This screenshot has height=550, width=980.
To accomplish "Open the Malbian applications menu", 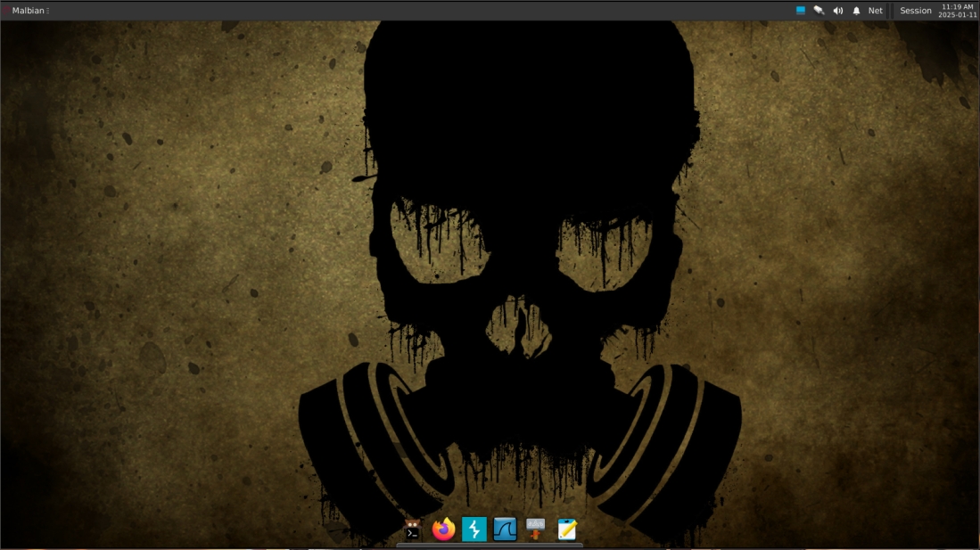I will [x=26, y=10].
